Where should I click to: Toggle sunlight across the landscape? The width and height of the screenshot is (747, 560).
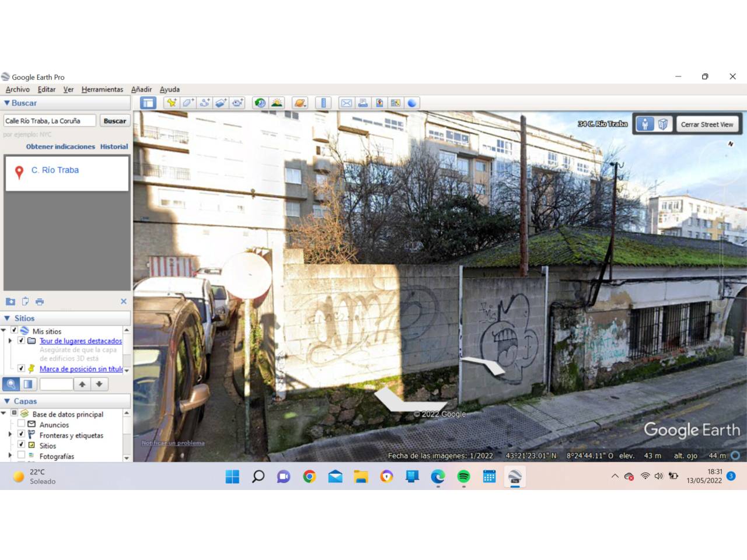277,103
